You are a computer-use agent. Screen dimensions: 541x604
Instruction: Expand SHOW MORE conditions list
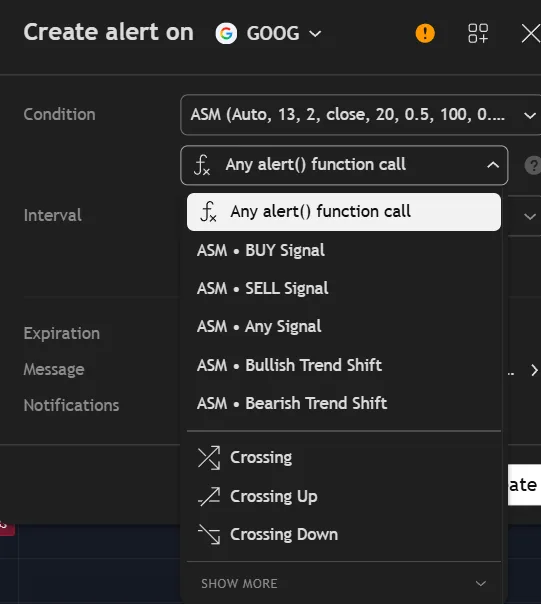tap(344, 584)
